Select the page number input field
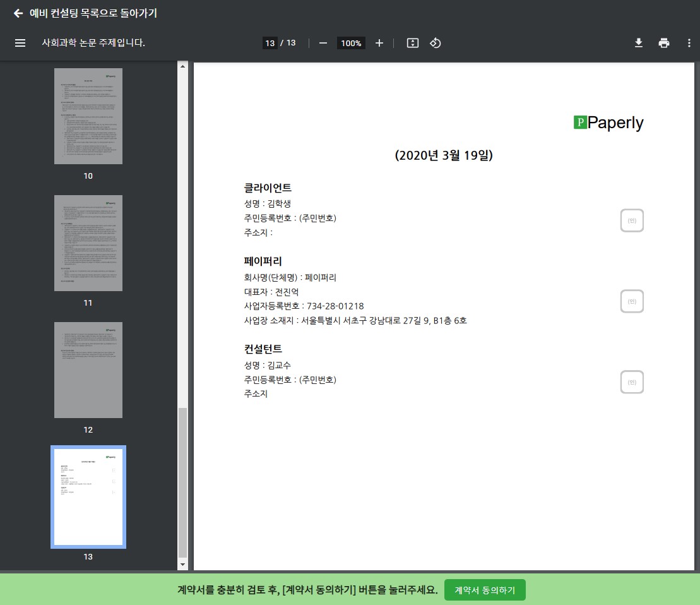 tap(270, 43)
